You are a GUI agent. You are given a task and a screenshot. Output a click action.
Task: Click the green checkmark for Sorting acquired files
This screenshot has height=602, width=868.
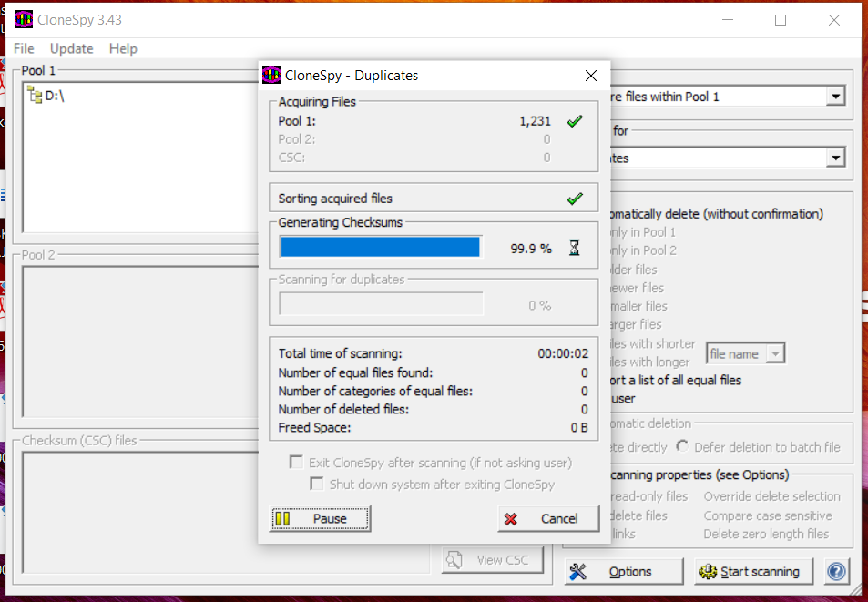(575, 198)
